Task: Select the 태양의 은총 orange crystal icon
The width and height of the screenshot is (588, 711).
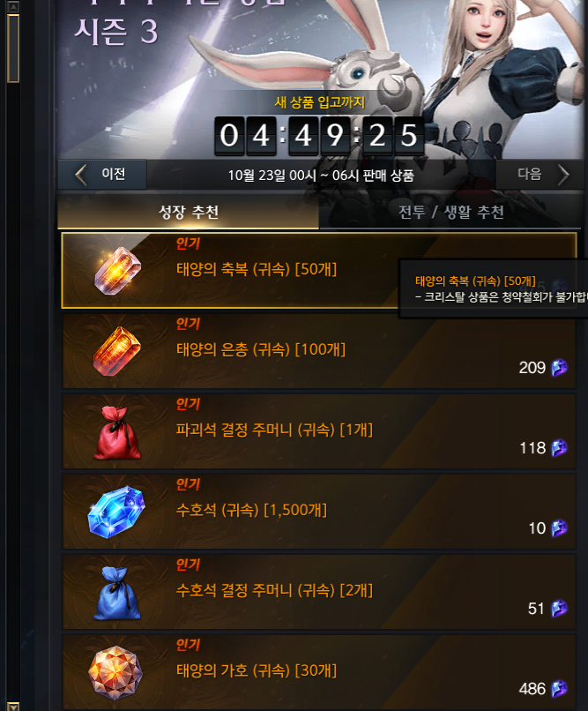Action: 117,351
